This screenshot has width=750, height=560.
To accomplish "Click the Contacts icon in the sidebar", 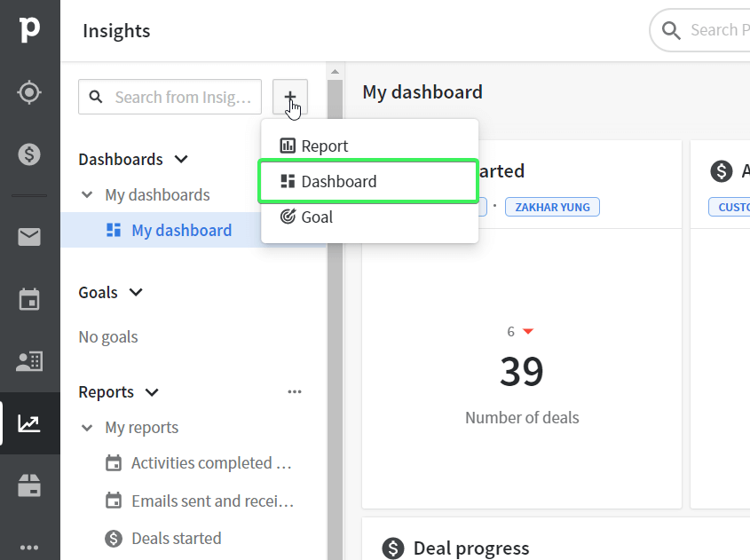I will point(29,361).
